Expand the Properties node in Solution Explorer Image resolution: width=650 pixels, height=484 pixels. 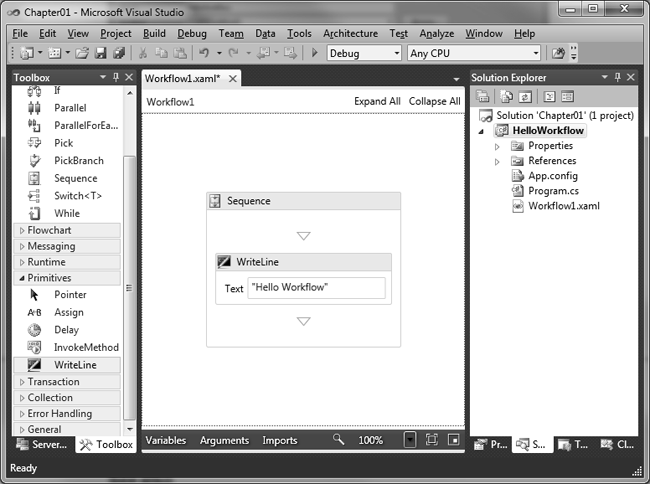(x=497, y=146)
